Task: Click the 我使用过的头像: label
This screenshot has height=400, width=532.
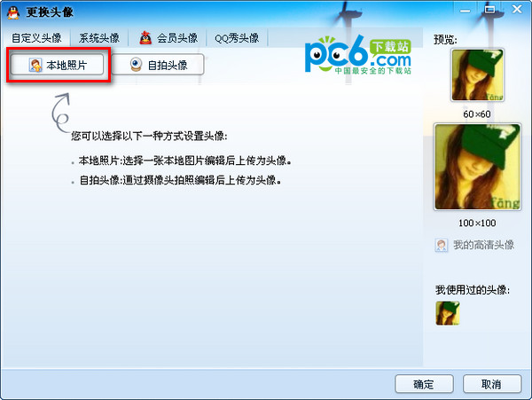Action: coord(473,290)
